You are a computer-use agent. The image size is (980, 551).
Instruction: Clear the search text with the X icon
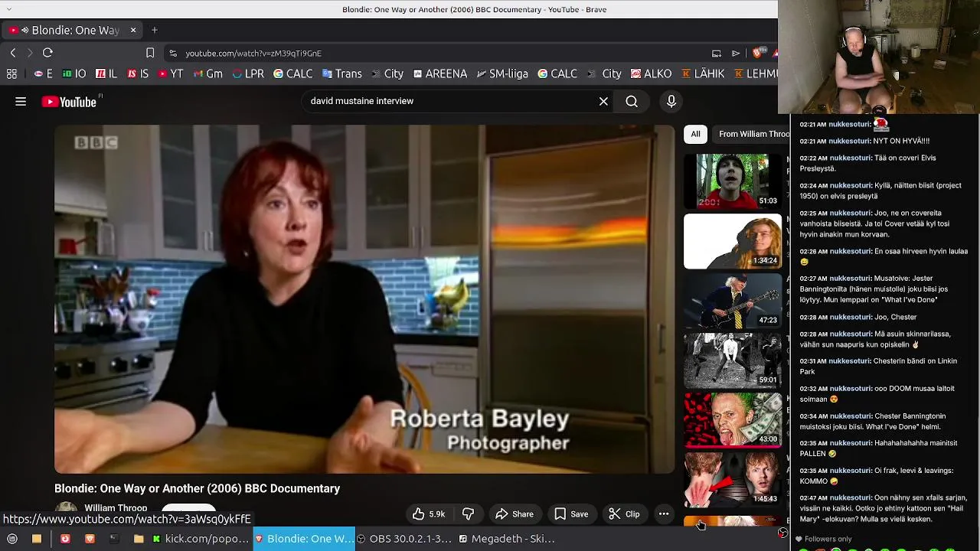603,101
